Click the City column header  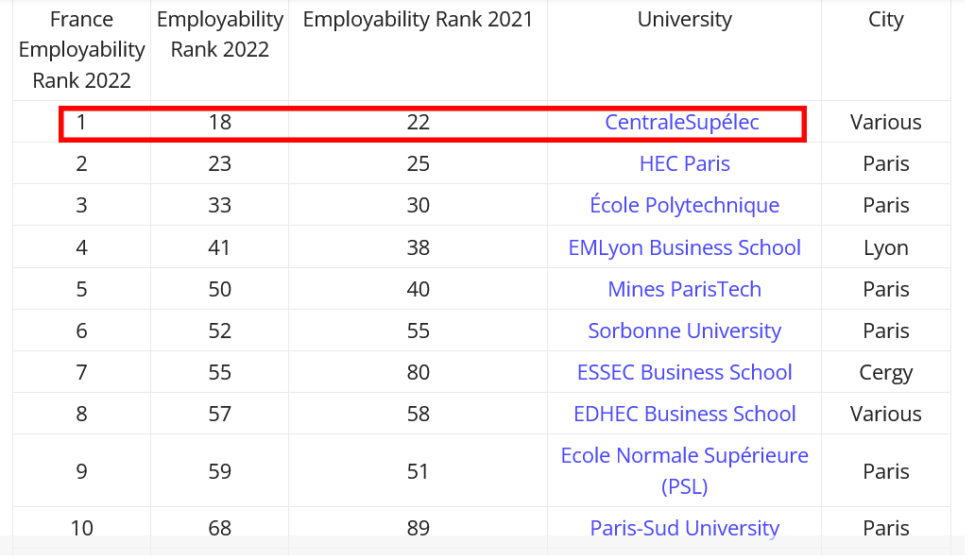coord(885,19)
